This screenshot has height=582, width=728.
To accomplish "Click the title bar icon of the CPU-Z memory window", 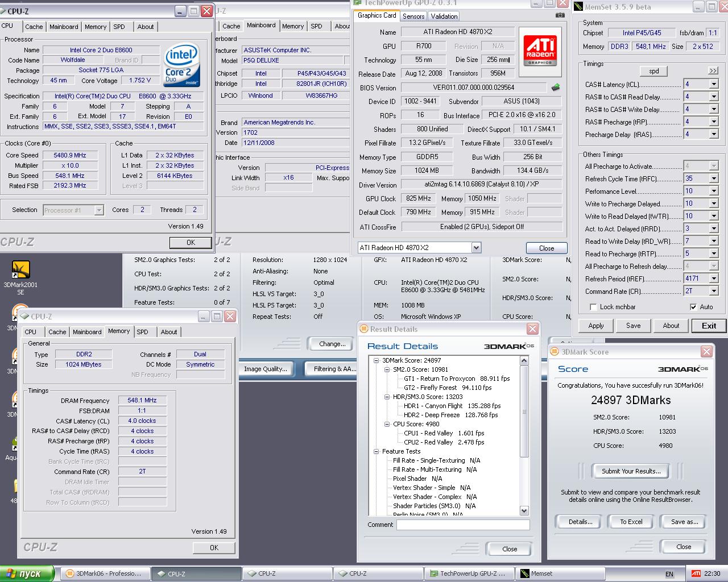I will pyautogui.click(x=24, y=317).
